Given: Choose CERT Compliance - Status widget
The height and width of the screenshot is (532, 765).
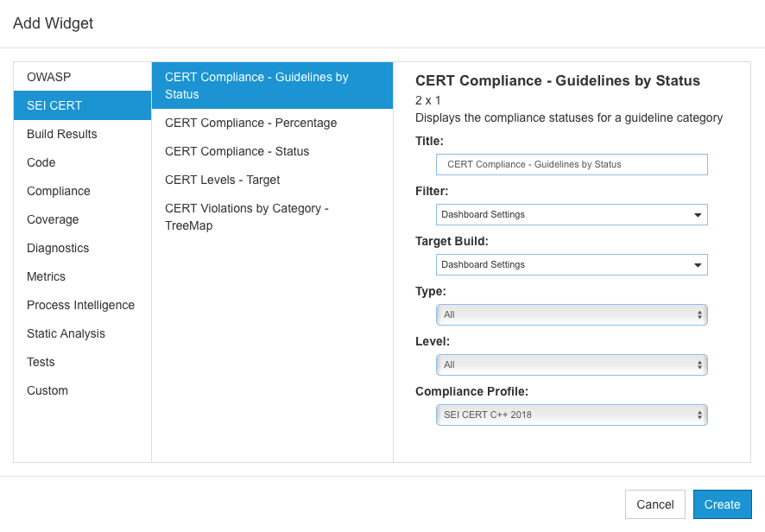Looking at the screenshot, I should coord(272,151).
